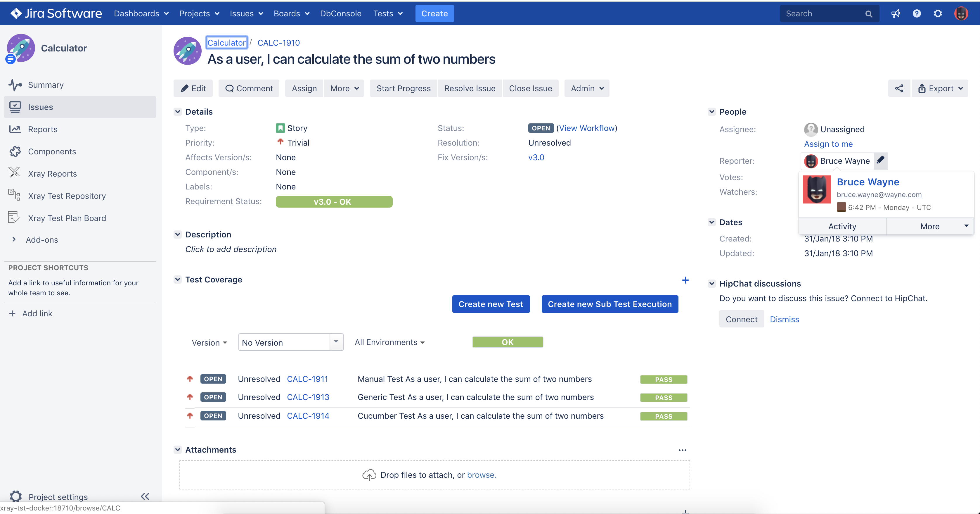Open the settings gear in top bar

point(938,14)
